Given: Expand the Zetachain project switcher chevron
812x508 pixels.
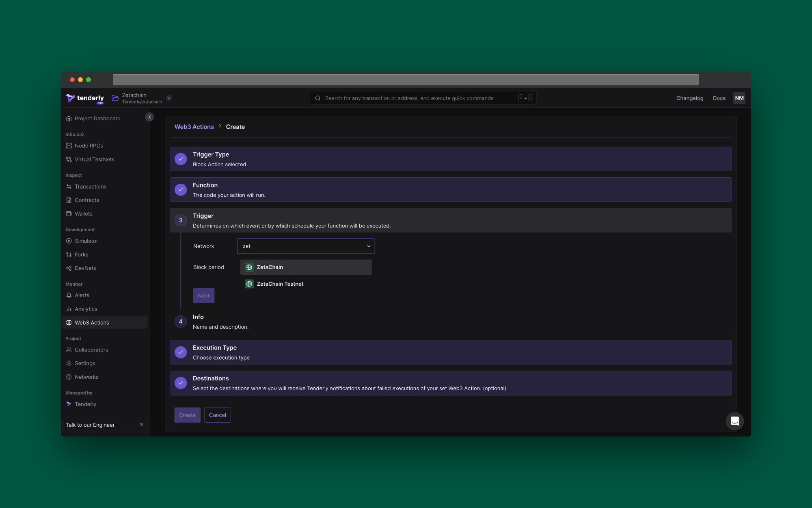Looking at the screenshot, I should (169, 98).
